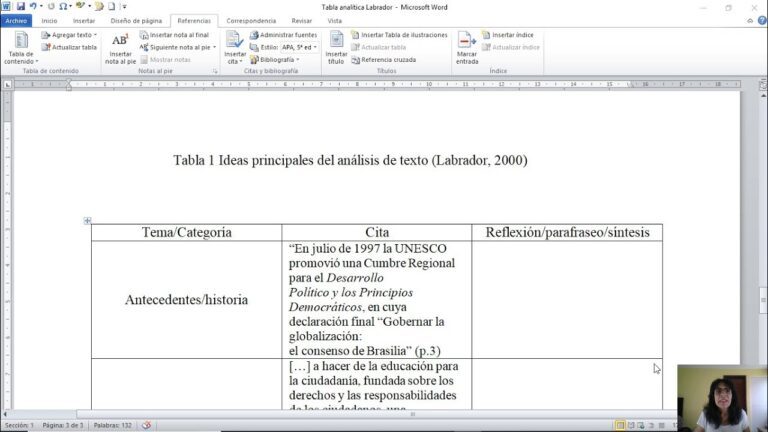Minimize the ribbon with the caret icon
The image size is (768, 432).
(x=750, y=21)
